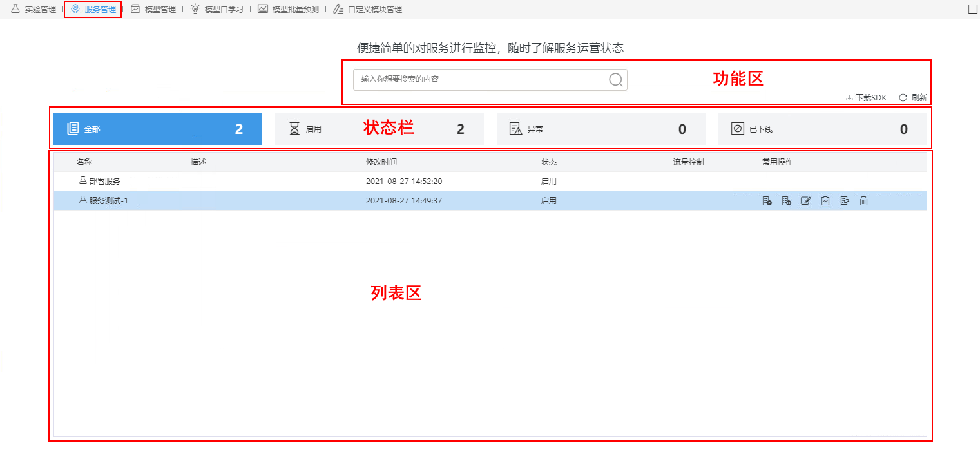Refresh the list with 刷新

click(x=913, y=98)
